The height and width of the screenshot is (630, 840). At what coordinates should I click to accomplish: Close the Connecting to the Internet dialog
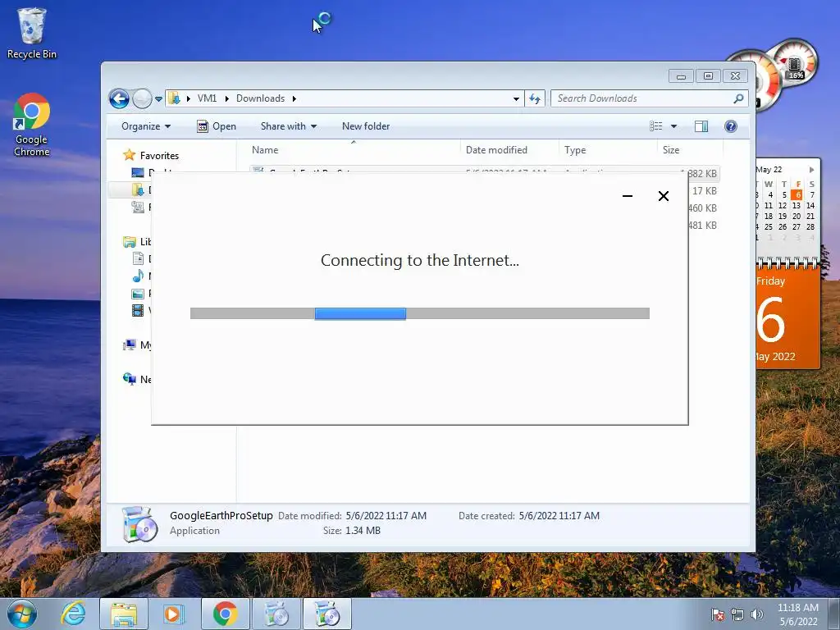(x=663, y=196)
